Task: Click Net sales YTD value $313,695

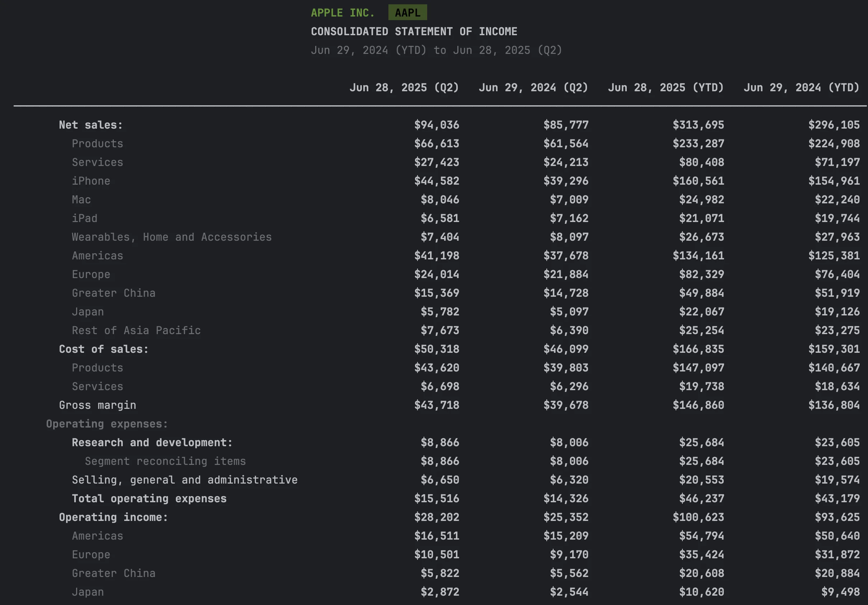Action: 698,125
